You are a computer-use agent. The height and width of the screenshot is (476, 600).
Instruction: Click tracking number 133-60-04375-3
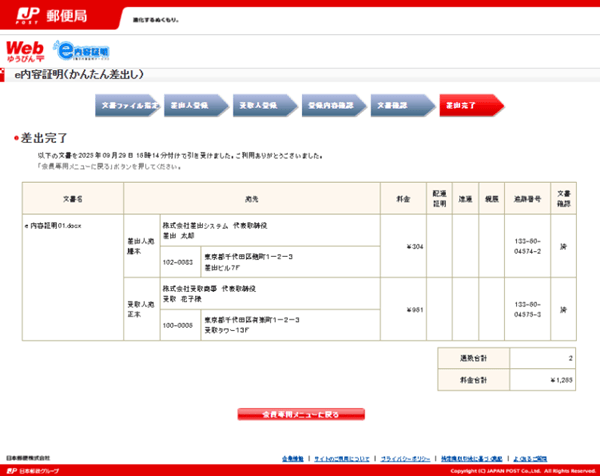[x=527, y=309]
